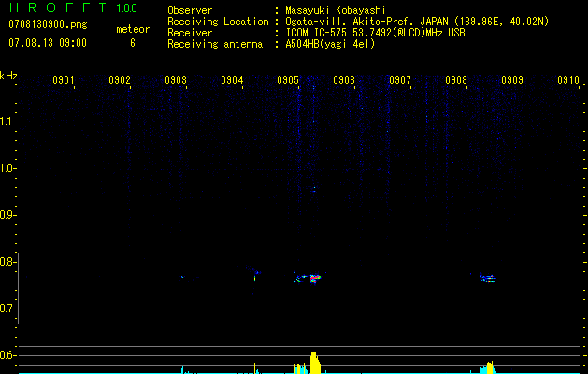Click the 0908 time axis marker
This screenshot has height=374, width=588.
pyautogui.click(x=456, y=80)
